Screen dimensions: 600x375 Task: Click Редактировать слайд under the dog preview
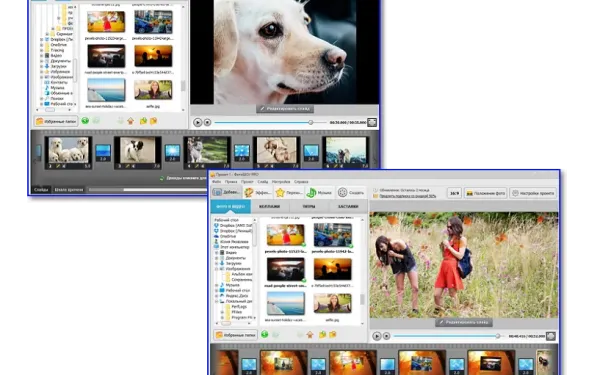tap(285, 109)
